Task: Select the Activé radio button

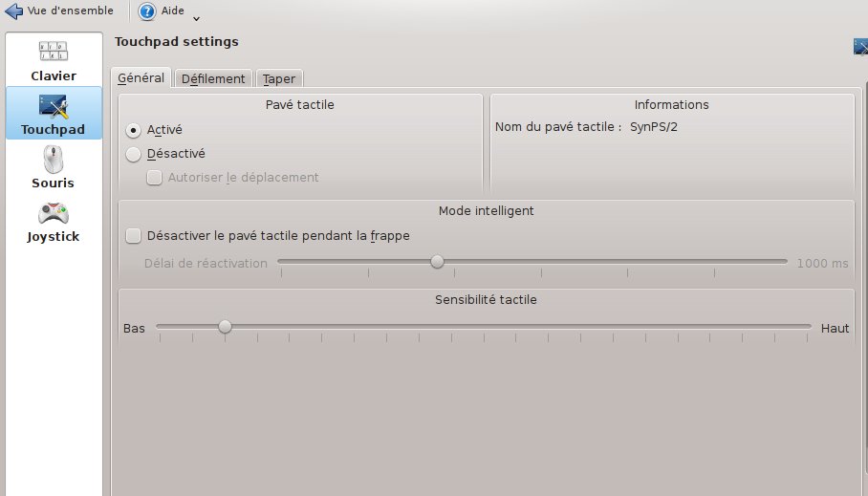Action: [134, 130]
